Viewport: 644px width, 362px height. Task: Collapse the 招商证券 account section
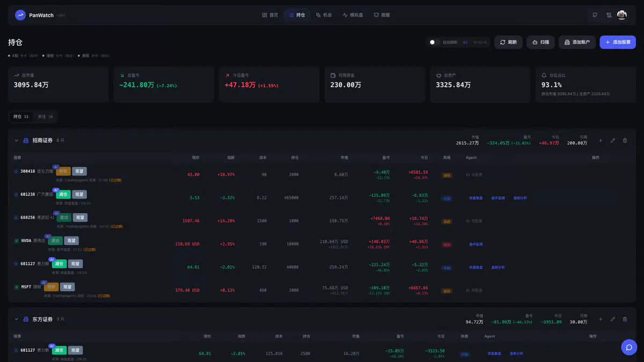[16, 141]
